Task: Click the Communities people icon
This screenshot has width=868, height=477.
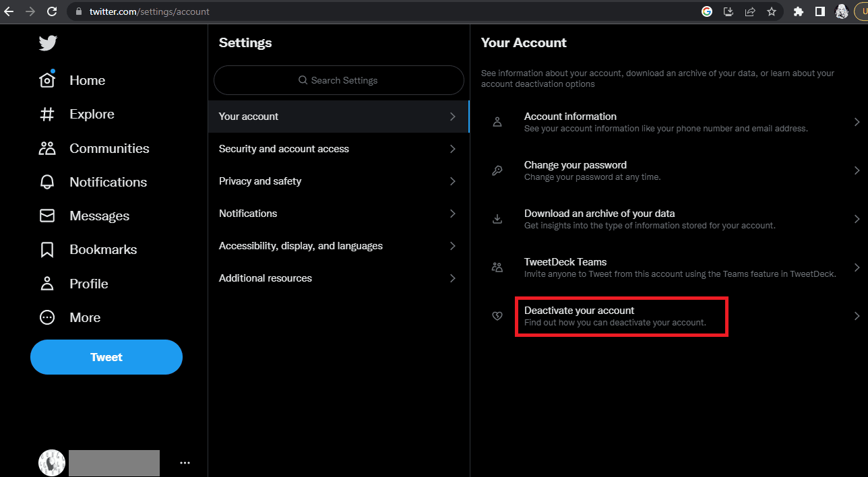Action: click(47, 148)
